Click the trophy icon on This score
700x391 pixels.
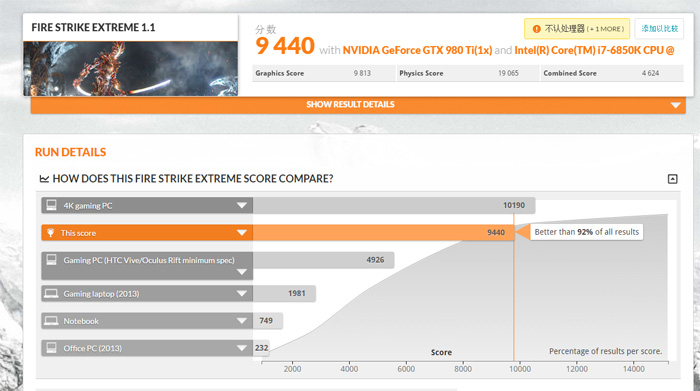[50, 233]
